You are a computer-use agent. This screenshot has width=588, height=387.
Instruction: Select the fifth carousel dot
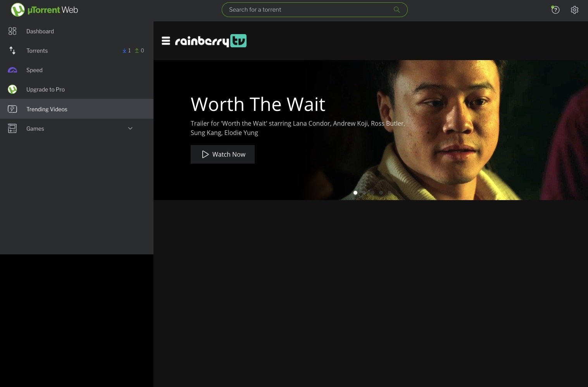tap(390, 193)
